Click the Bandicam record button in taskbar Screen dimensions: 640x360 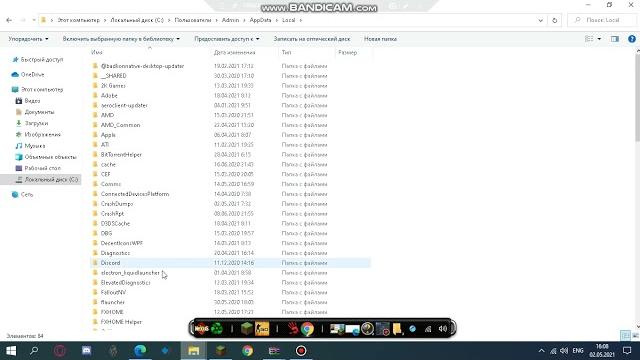coord(301,351)
